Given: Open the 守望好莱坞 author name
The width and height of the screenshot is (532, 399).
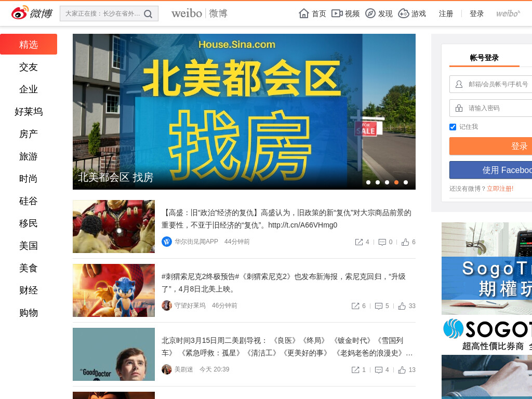Looking at the screenshot, I should pos(190,305).
